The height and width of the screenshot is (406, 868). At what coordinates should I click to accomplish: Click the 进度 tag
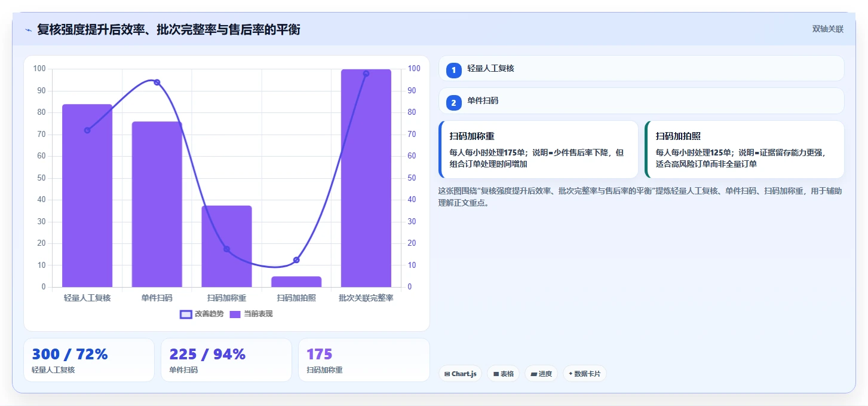click(541, 374)
